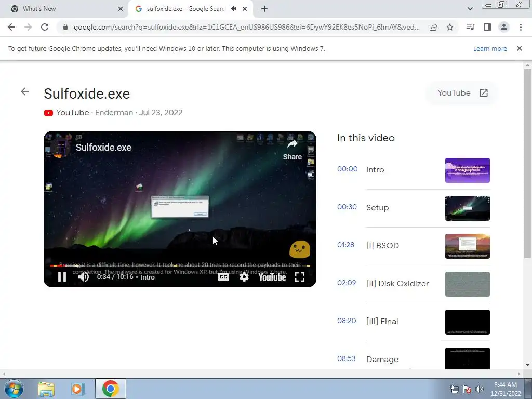Select the Disk Oxidizer chapter thumbnail
Image resolution: width=532 pixels, height=399 pixels.
pos(467,284)
